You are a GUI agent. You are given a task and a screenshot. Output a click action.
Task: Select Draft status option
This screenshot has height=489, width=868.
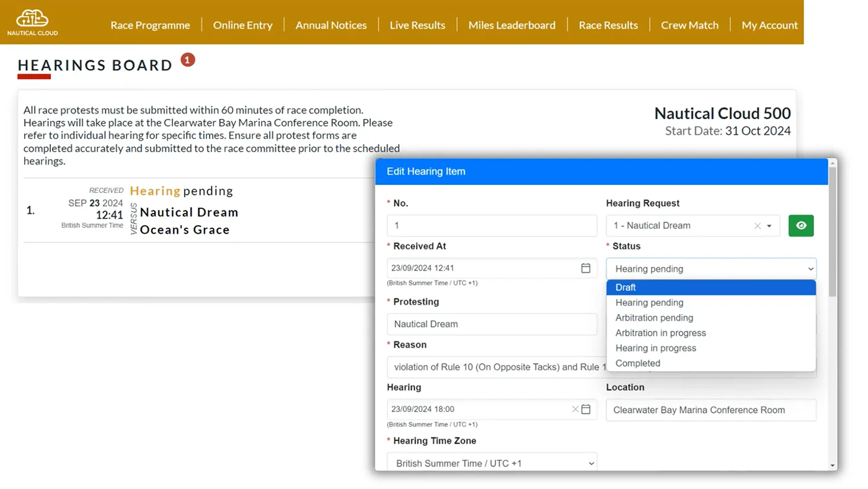point(711,287)
